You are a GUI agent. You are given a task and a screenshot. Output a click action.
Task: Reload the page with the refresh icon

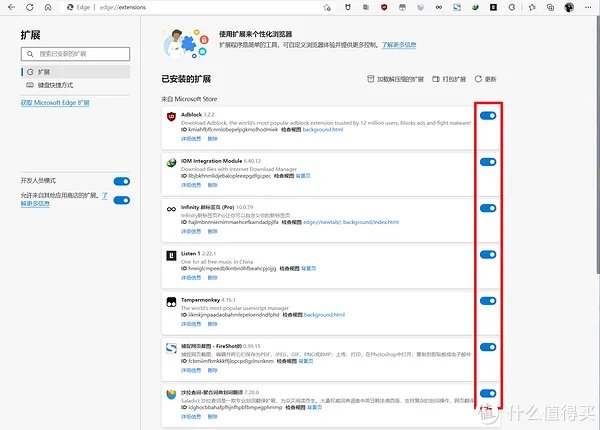tap(30, 7)
